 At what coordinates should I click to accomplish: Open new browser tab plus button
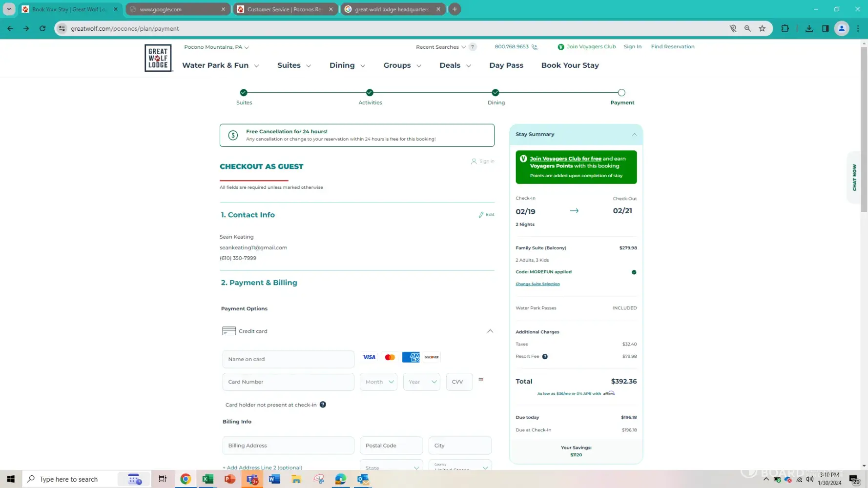click(x=455, y=9)
